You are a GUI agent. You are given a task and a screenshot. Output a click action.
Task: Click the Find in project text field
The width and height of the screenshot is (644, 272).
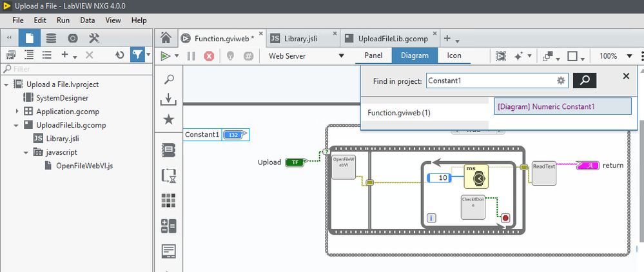pyautogui.click(x=491, y=81)
